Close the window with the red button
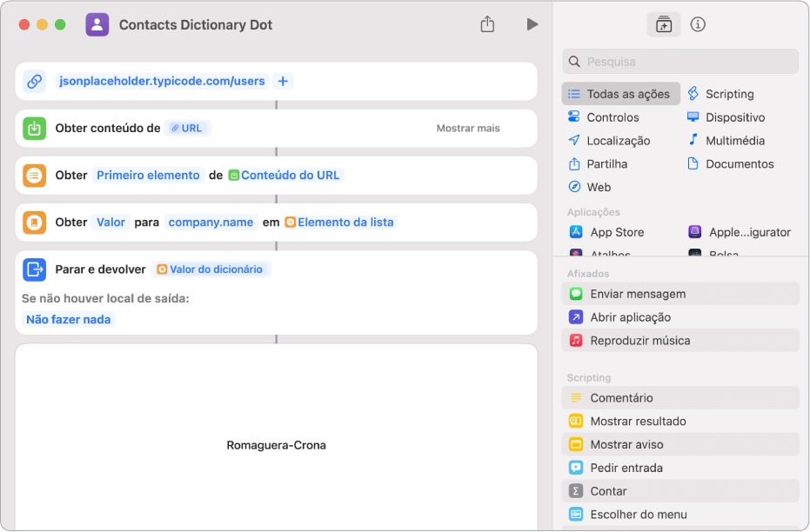The image size is (810, 532). [x=24, y=24]
